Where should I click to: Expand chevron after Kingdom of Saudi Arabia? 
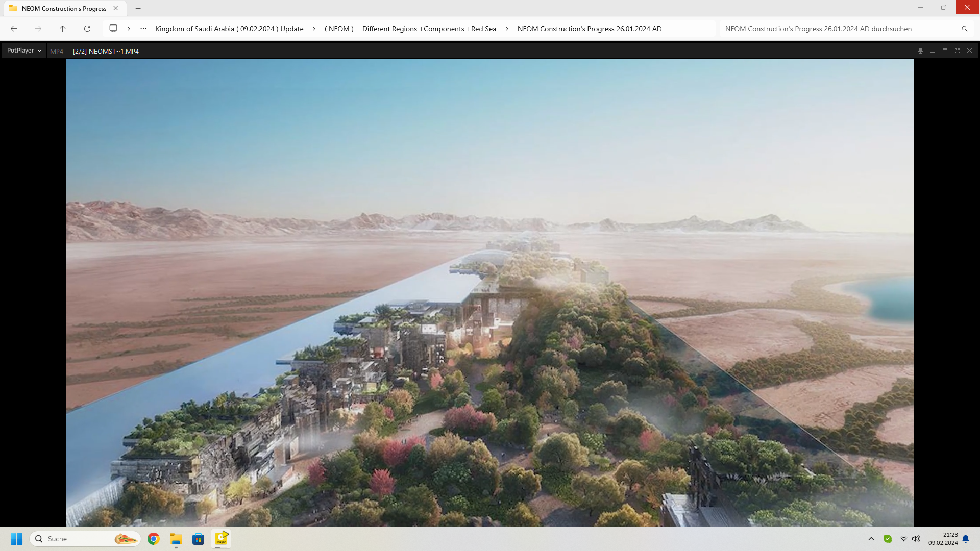click(x=314, y=29)
